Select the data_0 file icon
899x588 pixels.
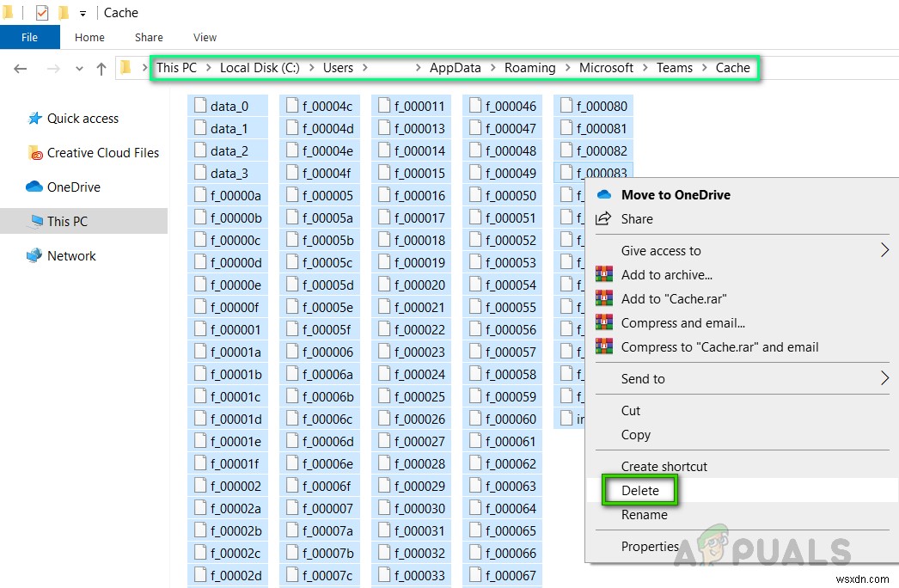200,106
